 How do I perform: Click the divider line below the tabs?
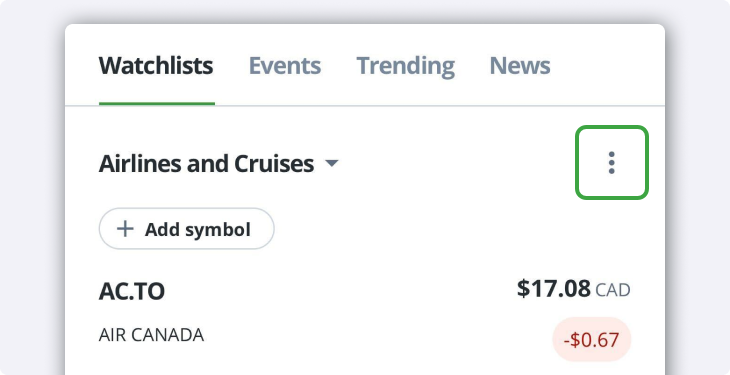coord(365,106)
